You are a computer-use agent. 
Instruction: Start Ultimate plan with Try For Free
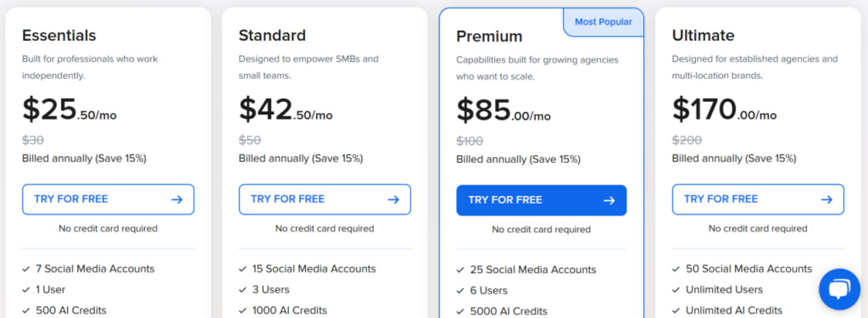click(758, 199)
